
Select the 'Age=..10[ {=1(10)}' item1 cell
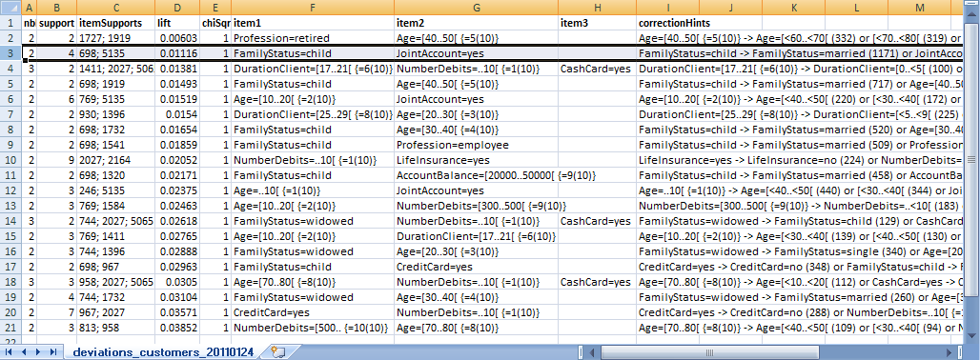pos(313,191)
